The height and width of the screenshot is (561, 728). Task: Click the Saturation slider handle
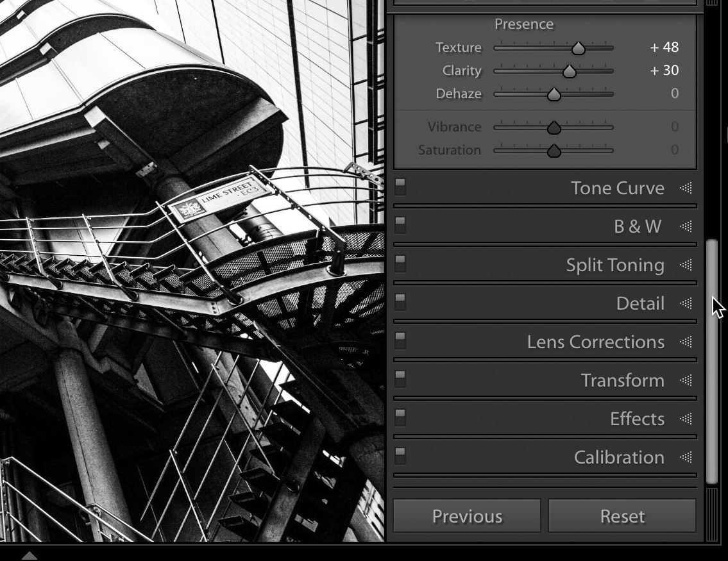pyautogui.click(x=554, y=151)
